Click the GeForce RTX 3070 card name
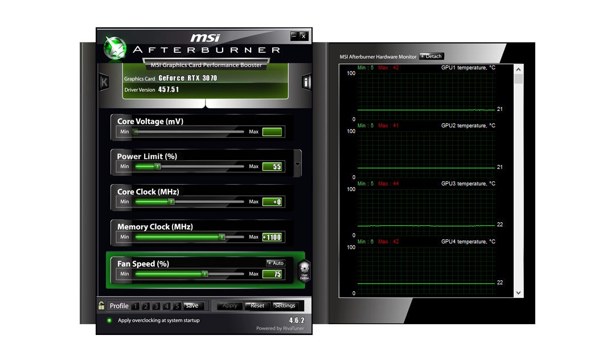 pos(188,78)
